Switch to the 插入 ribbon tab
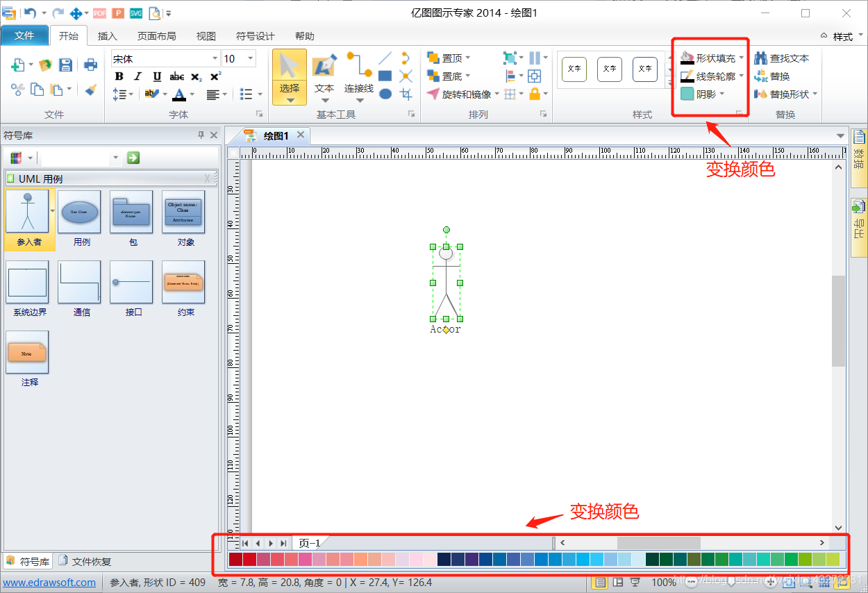The width and height of the screenshot is (868, 593). pyautogui.click(x=108, y=36)
